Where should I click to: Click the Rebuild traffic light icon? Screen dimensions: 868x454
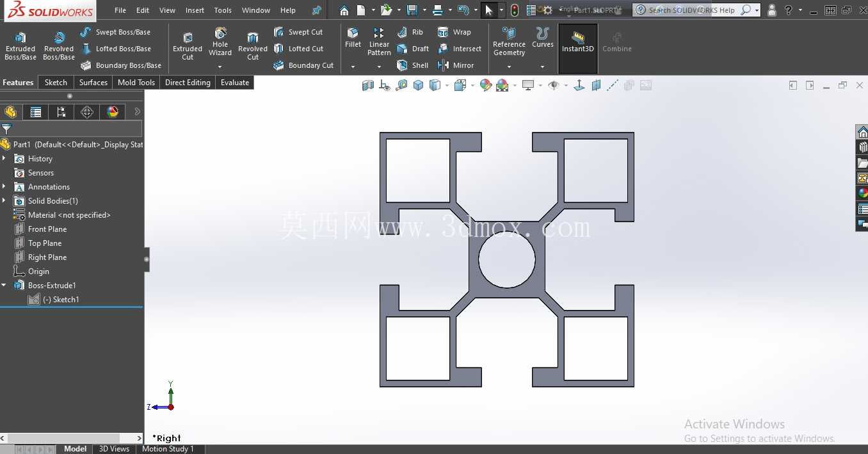(515, 10)
